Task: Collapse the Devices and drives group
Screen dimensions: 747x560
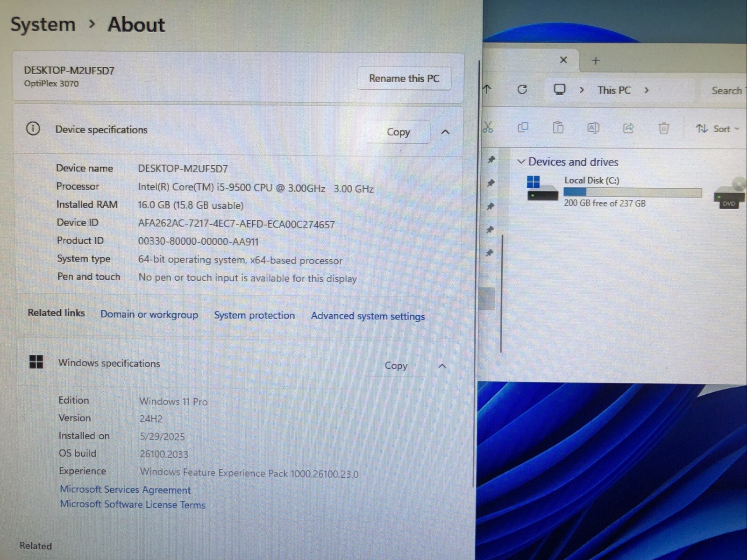Action: (x=521, y=162)
